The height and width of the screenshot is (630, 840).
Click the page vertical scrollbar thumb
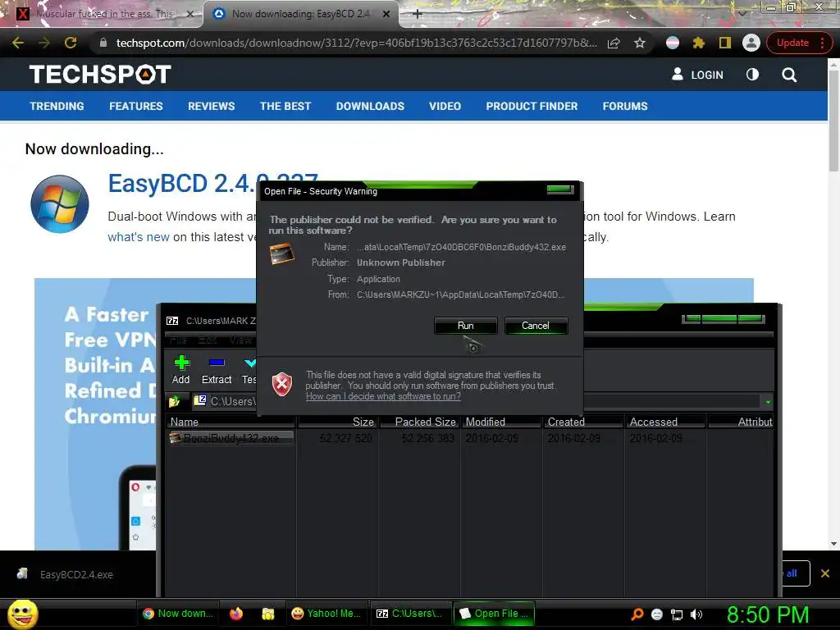(x=833, y=121)
